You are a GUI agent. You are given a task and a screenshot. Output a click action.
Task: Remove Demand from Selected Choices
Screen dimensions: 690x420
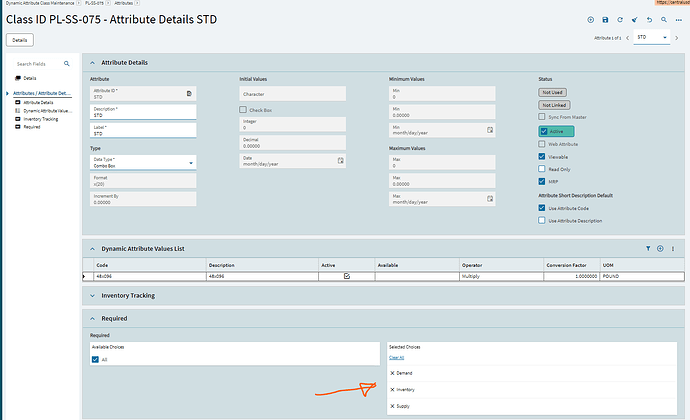click(392, 373)
